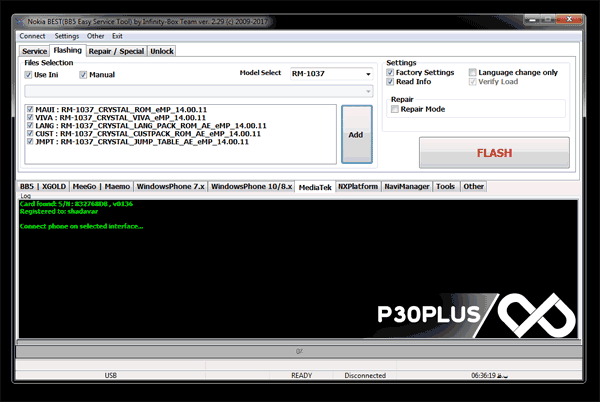
Task: Switch to the NXPlatform tab
Action: [358, 187]
